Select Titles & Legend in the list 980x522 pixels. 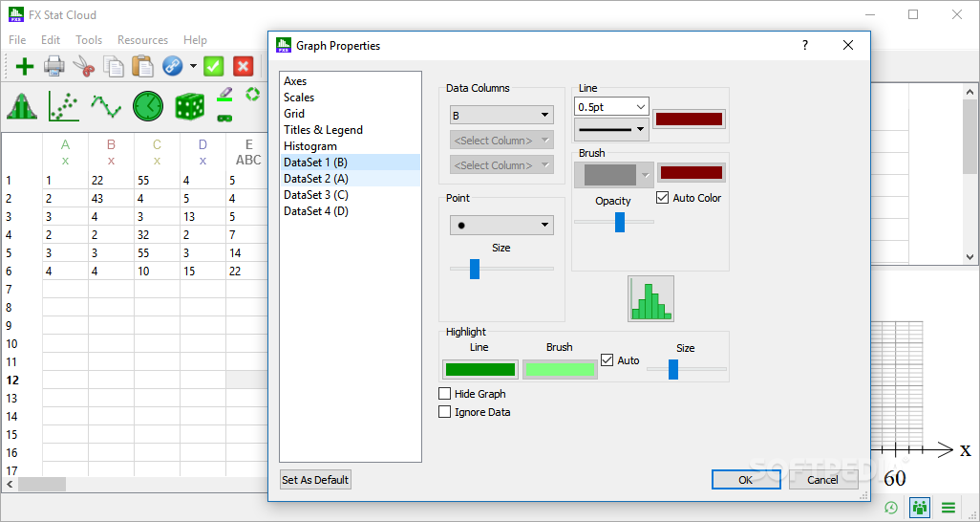350,130
